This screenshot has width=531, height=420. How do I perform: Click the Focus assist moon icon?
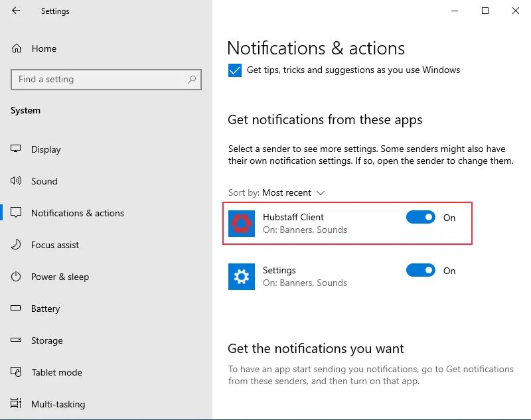click(x=15, y=244)
